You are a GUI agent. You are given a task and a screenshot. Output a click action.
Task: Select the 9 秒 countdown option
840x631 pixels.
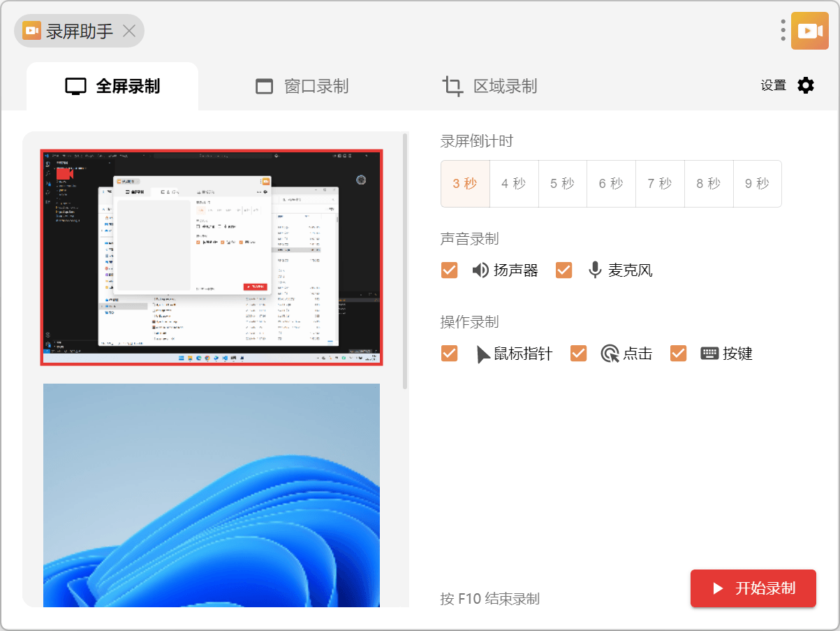pos(758,184)
